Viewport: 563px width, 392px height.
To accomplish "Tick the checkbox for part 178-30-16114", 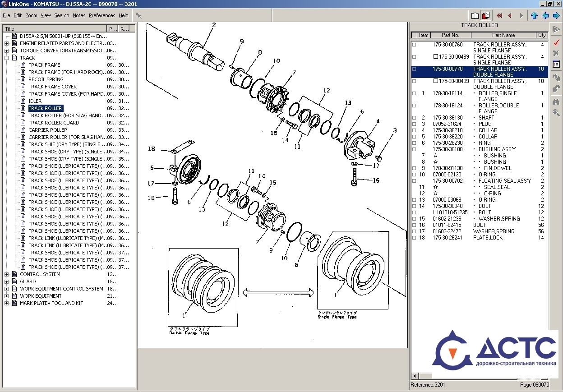I will (x=414, y=93).
